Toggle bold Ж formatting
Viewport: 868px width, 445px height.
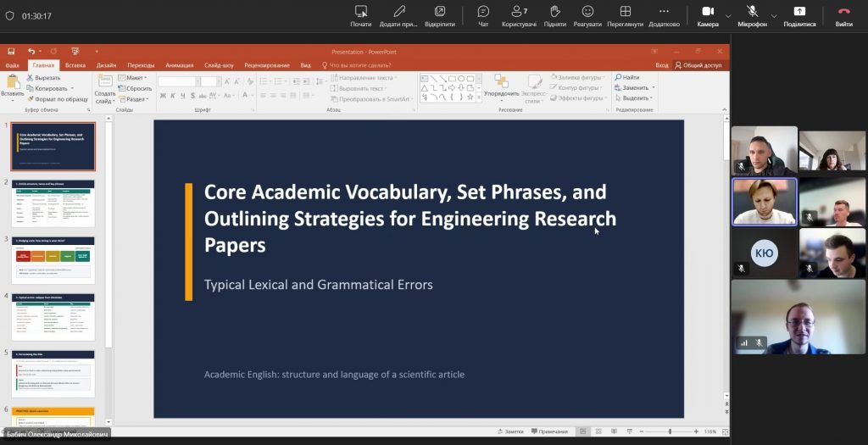click(163, 96)
